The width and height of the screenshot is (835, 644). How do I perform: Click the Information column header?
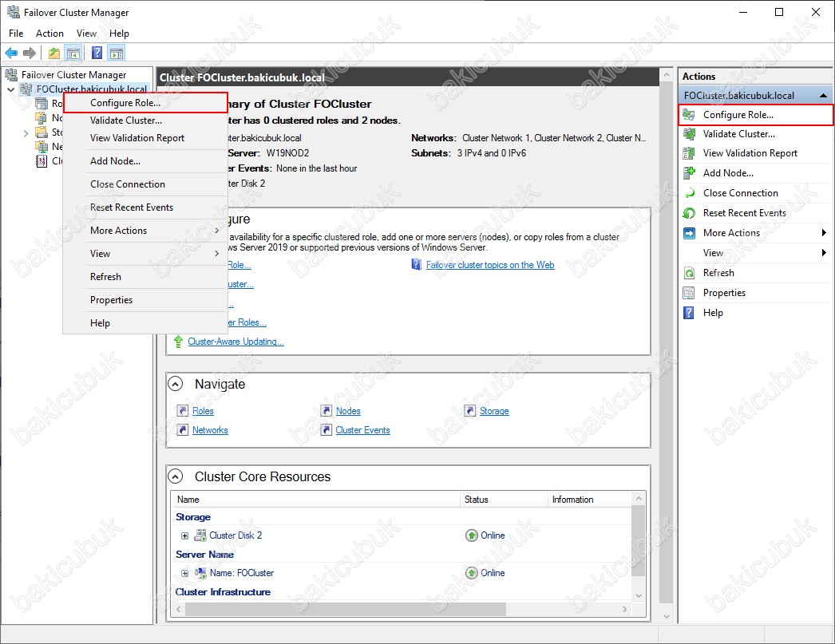coord(590,500)
